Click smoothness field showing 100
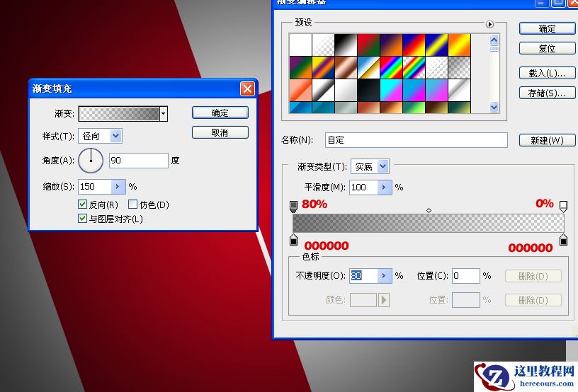This screenshot has height=392, width=578. coord(364,188)
